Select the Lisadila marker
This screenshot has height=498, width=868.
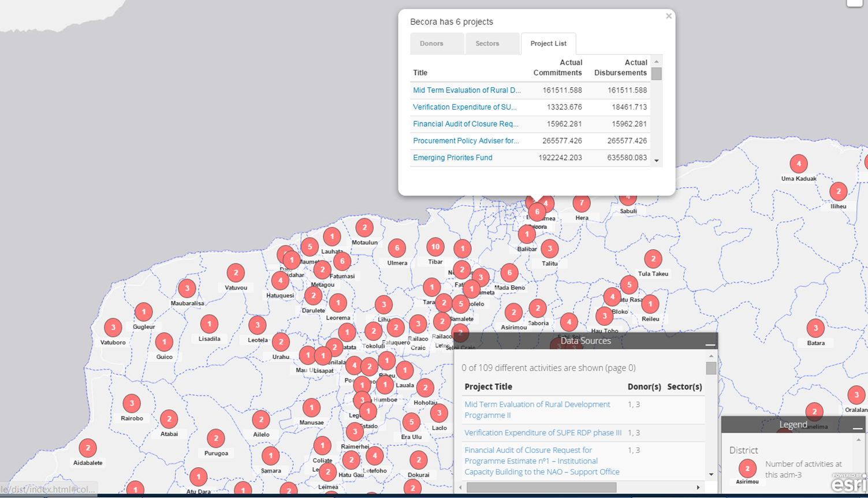click(209, 324)
